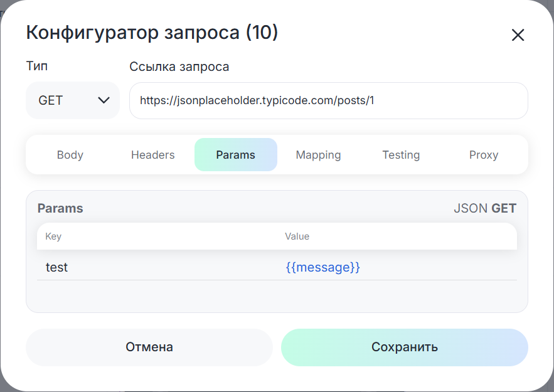Close the request configurator dialog
The height and width of the screenshot is (392, 554).
coord(518,35)
